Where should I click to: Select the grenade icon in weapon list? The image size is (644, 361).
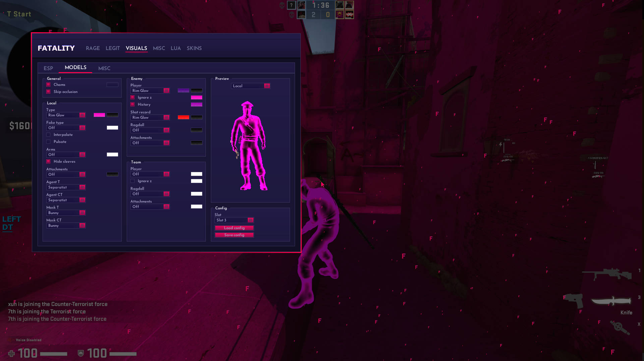[x=620, y=327]
